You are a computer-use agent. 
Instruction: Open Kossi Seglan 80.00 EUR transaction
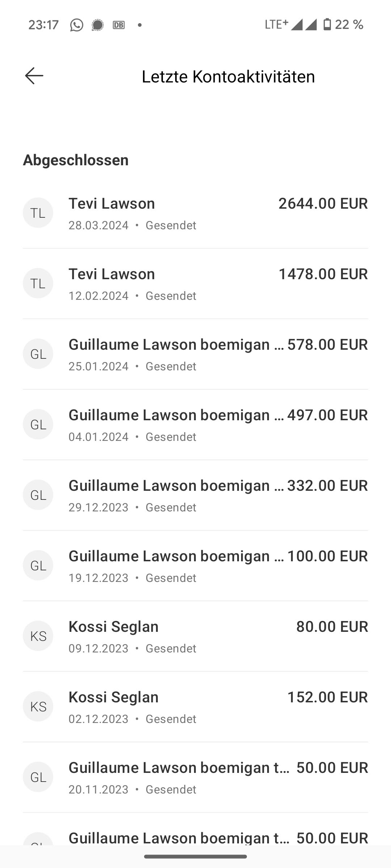click(195, 637)
